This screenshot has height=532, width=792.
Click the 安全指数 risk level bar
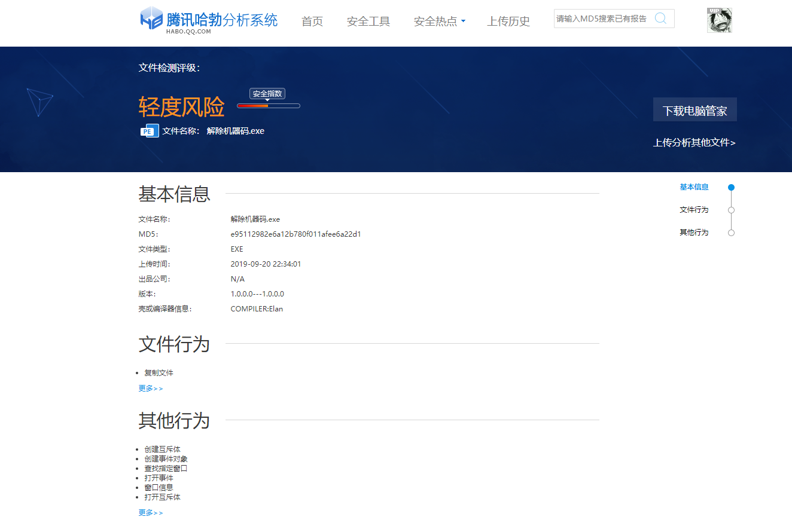coord(268,106)
